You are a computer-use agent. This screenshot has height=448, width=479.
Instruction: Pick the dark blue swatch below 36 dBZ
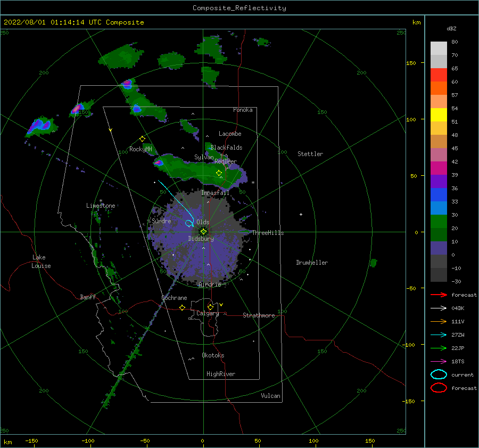click(439, 195)
